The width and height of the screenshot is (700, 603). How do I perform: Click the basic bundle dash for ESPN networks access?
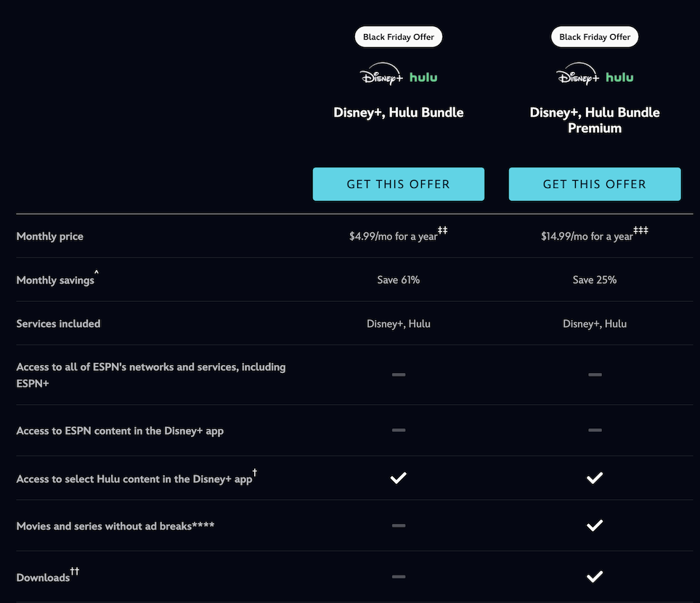click(x=399, y=374)
